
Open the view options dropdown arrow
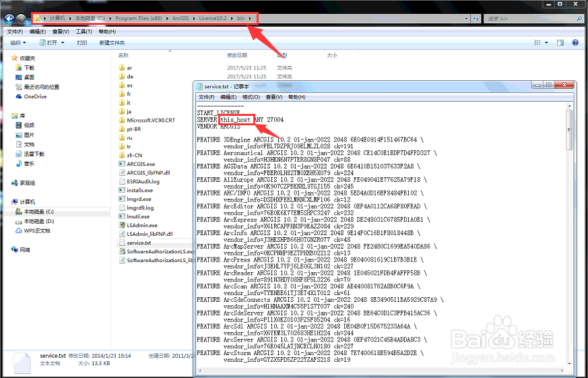[546, 42]
